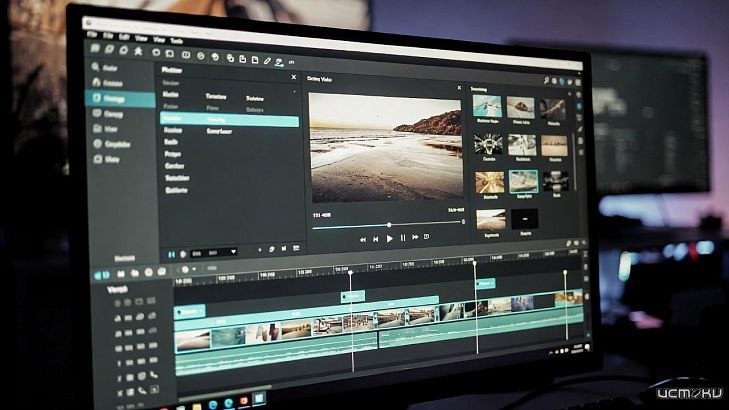The height and width of the screenshot is (410, 729).
Task: Select the highlighted teal sidebar tab
Action: [x=118, y=98]
